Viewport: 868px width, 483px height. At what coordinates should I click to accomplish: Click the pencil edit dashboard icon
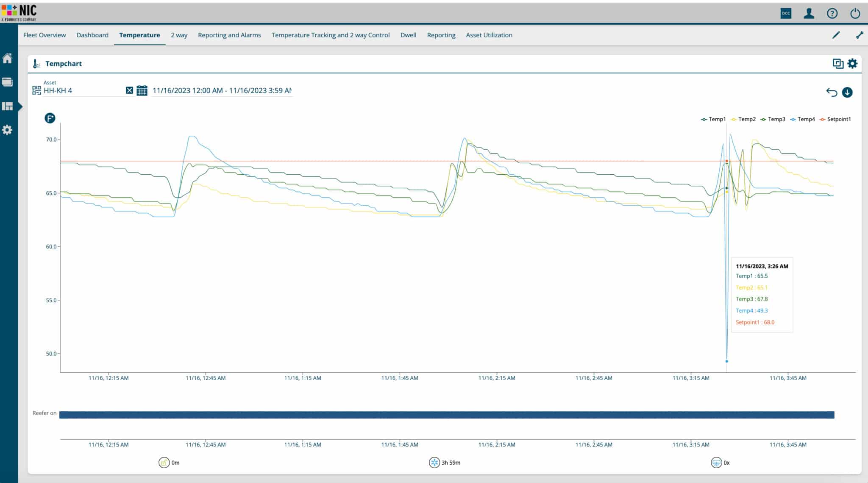tap(836, 35)
